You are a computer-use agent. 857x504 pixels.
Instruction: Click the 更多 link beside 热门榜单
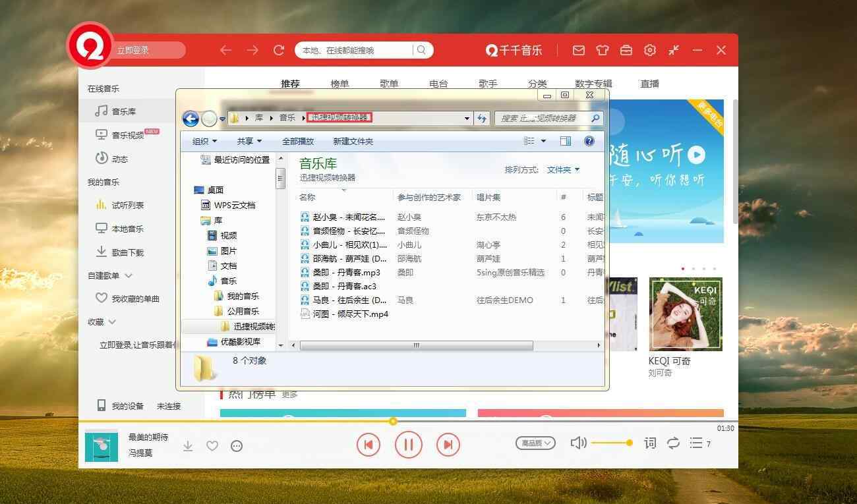pos(290,394)
